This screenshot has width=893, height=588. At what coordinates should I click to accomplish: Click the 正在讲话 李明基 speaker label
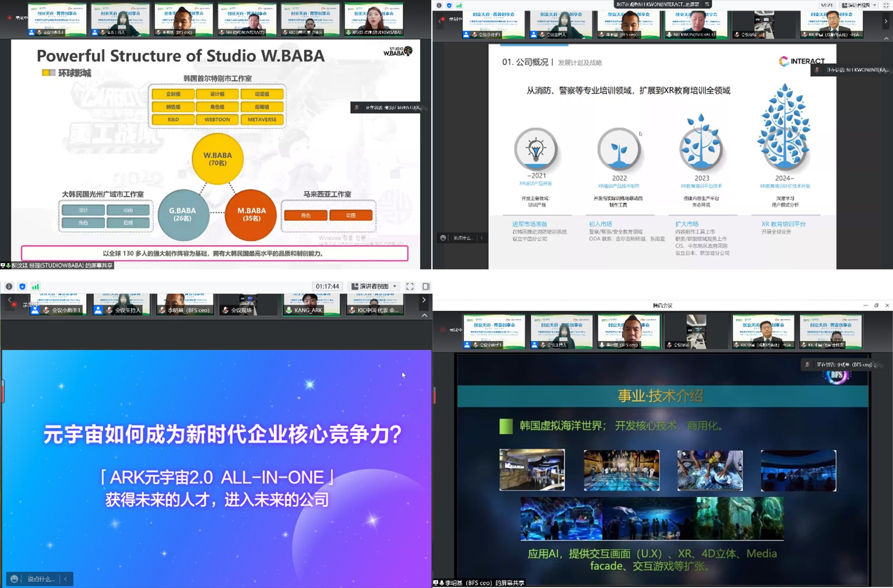(x=841, y=364)
